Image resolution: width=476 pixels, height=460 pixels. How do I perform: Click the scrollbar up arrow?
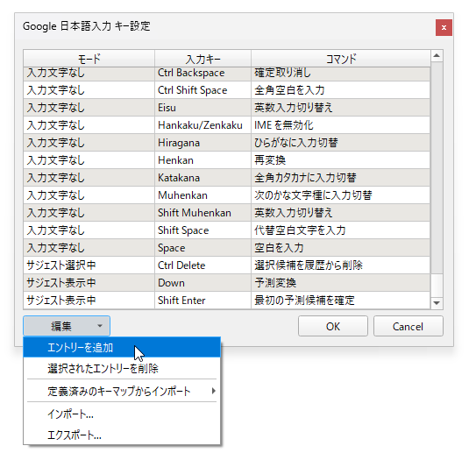click(437, 55)
